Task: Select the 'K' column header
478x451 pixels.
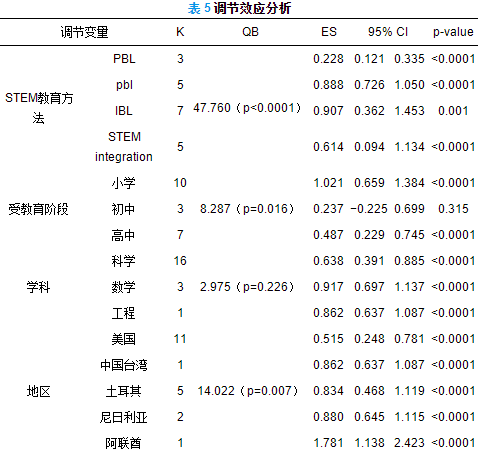Action: coord(180,32)
